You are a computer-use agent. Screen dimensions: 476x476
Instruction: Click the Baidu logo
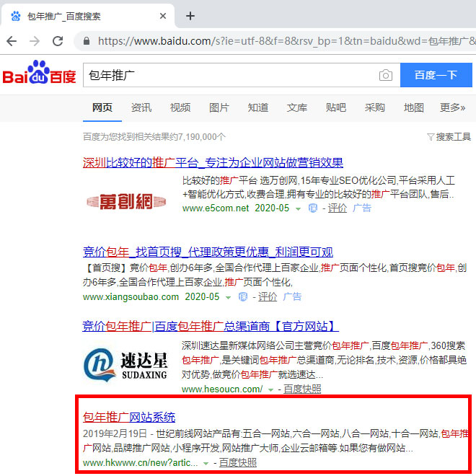39,73
